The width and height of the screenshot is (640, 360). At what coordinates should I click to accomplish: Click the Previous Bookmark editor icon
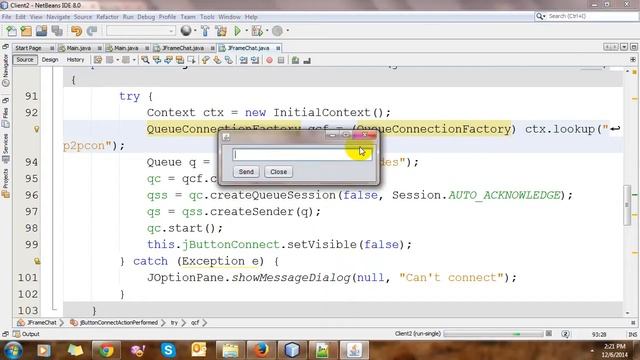205,60
